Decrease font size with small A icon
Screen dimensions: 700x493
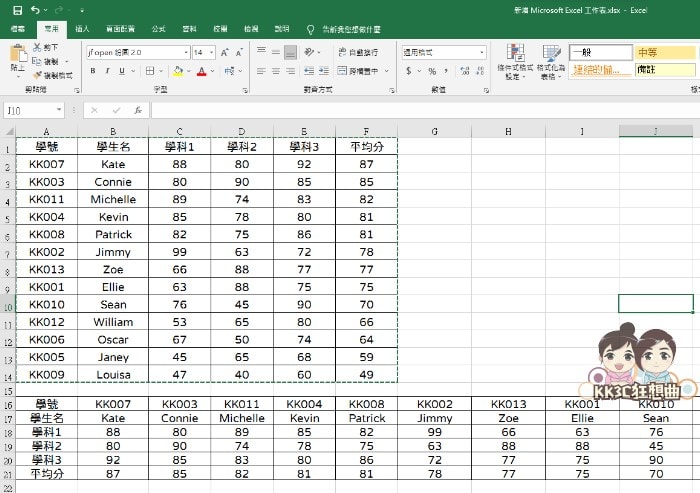click(239, 52)
